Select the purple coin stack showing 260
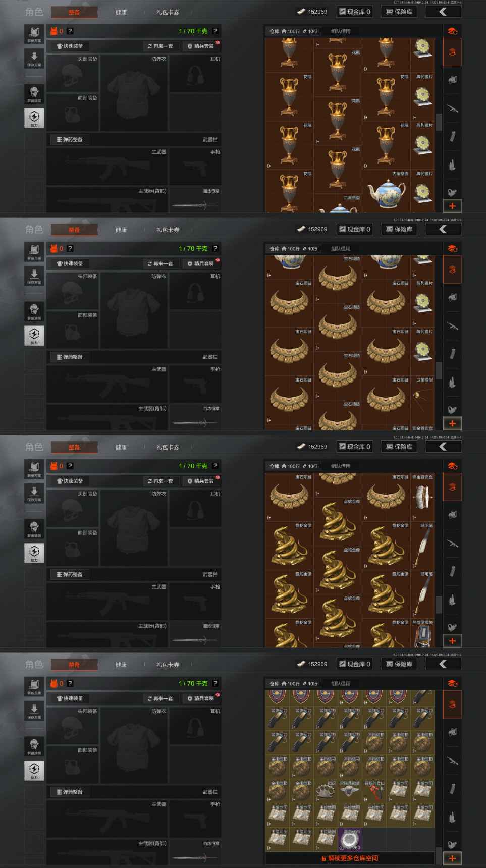The image size is (486, 868). click(x=350, y=840)
